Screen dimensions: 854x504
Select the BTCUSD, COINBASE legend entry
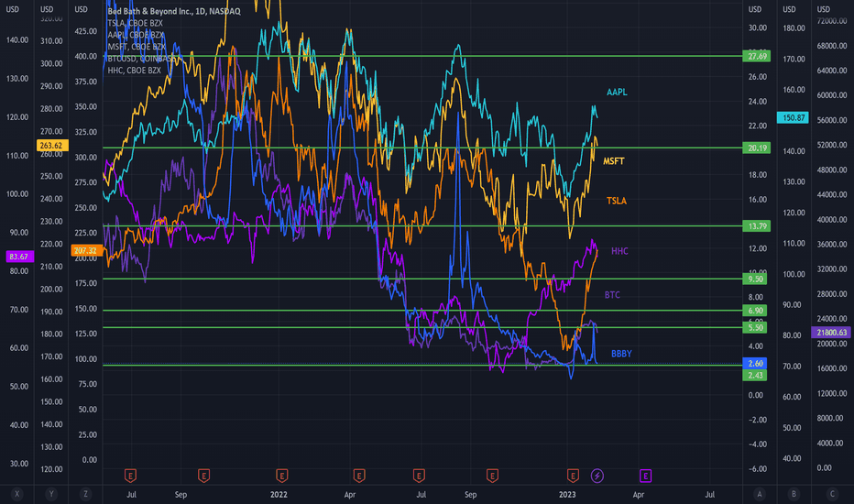143,59
